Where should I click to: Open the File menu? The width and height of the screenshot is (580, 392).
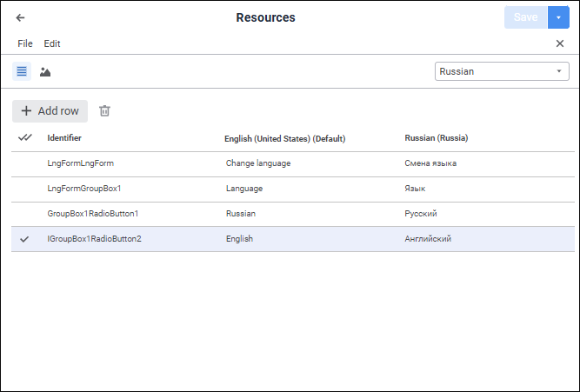coord(25,43)
